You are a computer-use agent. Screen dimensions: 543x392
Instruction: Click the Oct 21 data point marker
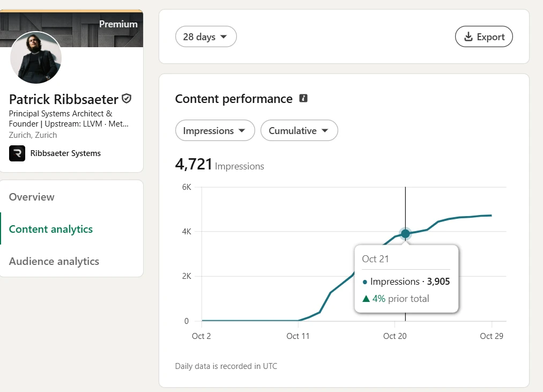405,234
